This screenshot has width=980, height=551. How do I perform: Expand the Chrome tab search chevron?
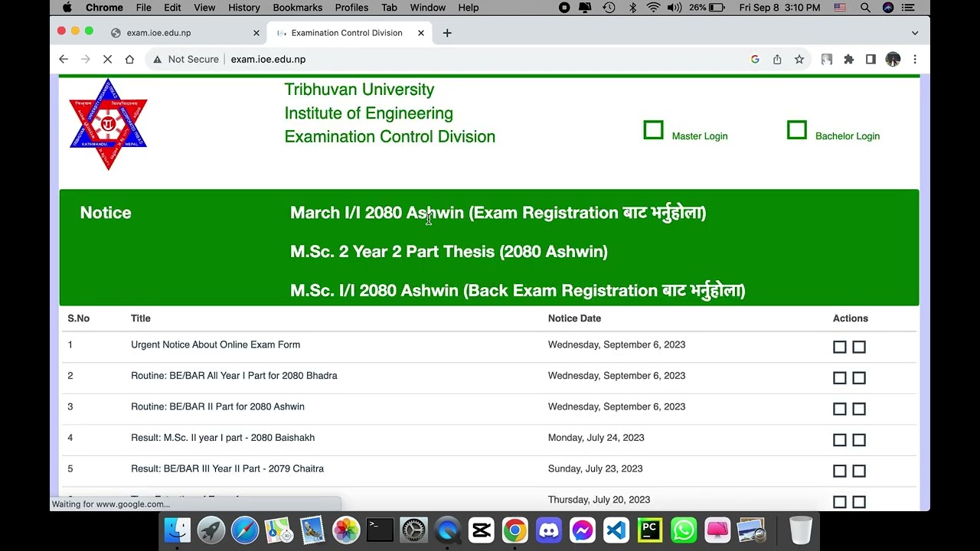click(x=915, y=33)
